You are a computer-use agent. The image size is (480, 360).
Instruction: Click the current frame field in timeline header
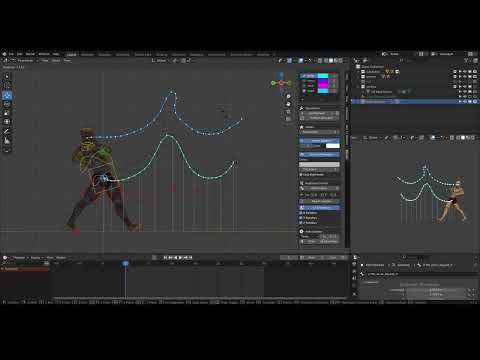pos(289,258)
